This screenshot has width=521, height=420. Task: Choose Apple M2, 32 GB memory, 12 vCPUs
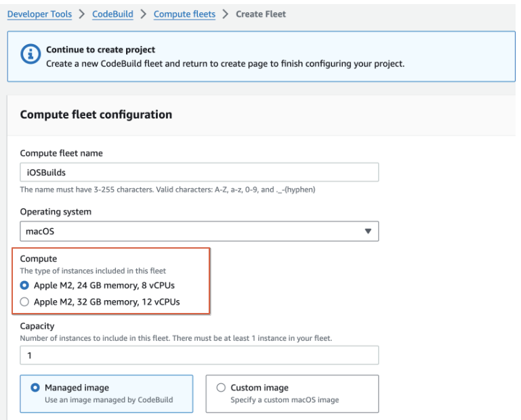(25, 302)
